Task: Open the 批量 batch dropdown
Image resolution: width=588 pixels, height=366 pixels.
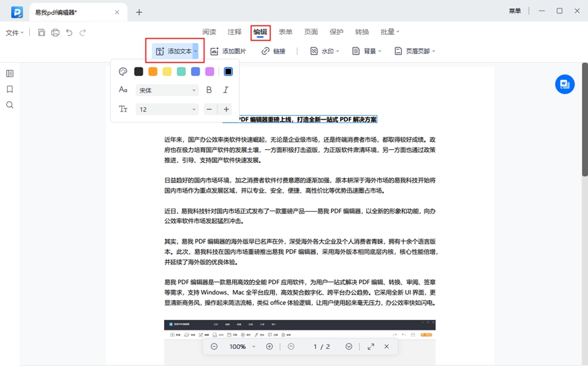Action: point(390,32)
